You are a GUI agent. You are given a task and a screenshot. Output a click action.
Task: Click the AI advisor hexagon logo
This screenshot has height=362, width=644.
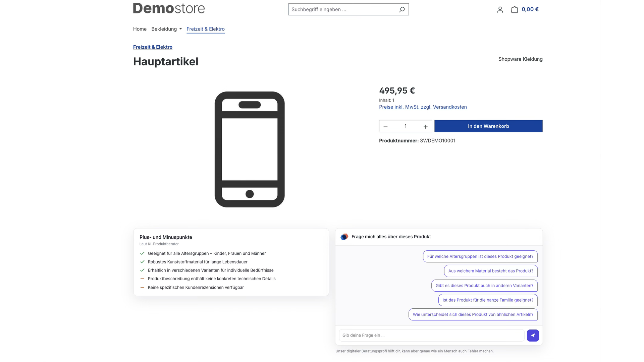pyautogui.click(x=344, y=237)
